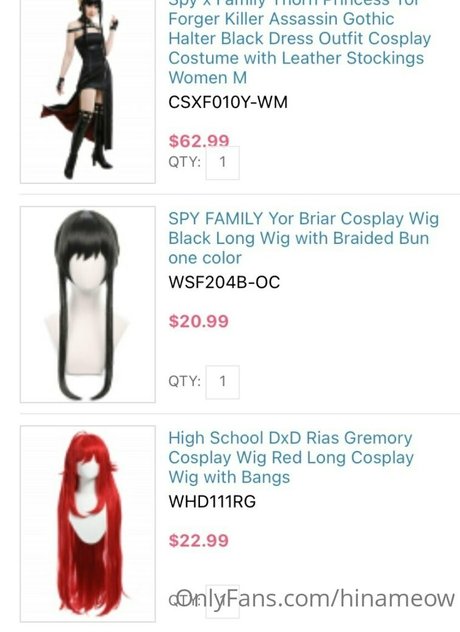This screenshot has width=460, height=632.
Task: Click the item code WSF204B-OC
Action: (224, 282)
